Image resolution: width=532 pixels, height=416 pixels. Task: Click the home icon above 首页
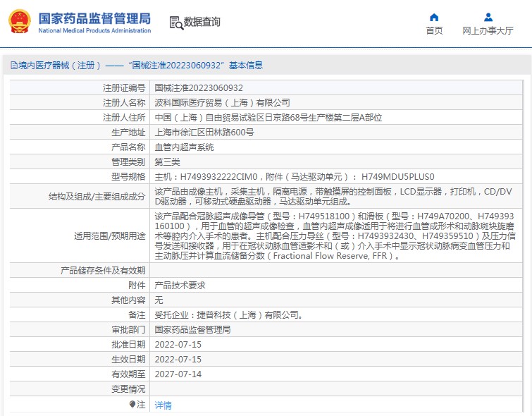434,17
